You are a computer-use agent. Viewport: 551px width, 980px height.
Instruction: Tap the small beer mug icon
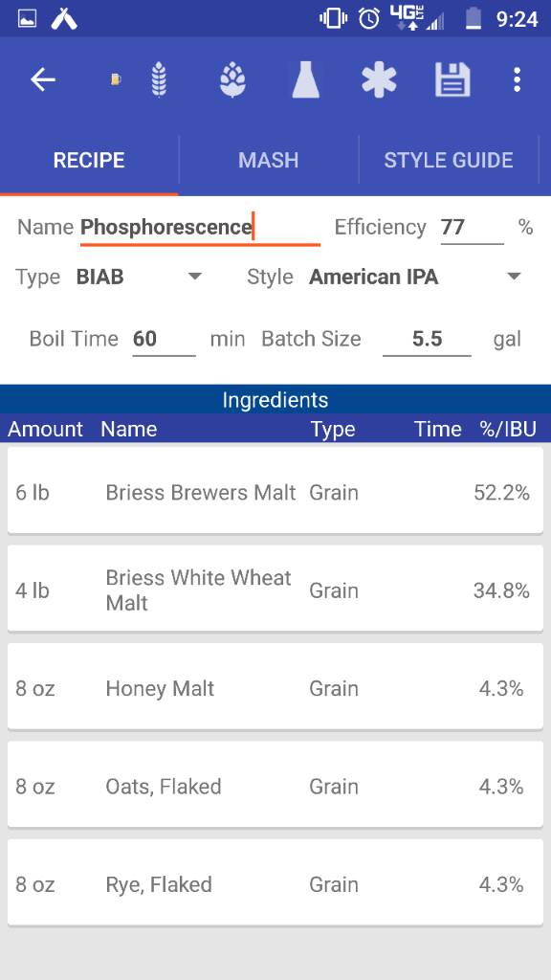pyautogui.click(x=116, y=80)
